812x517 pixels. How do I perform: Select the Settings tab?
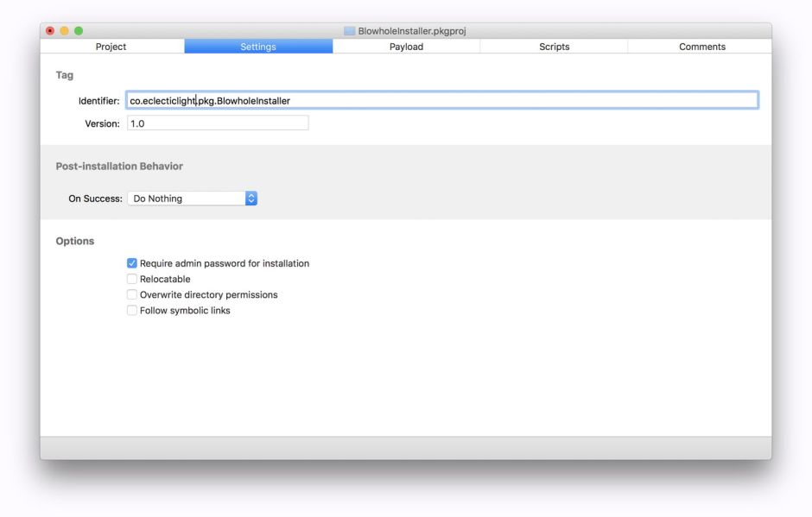pos(258,47)
